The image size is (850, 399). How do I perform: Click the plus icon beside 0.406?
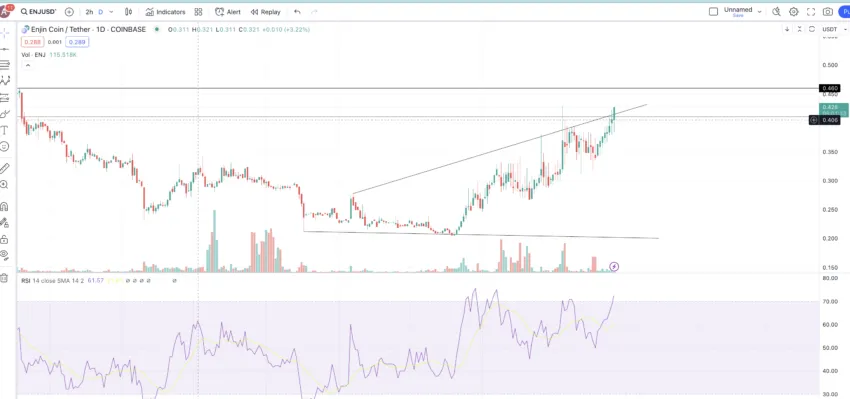814,120
